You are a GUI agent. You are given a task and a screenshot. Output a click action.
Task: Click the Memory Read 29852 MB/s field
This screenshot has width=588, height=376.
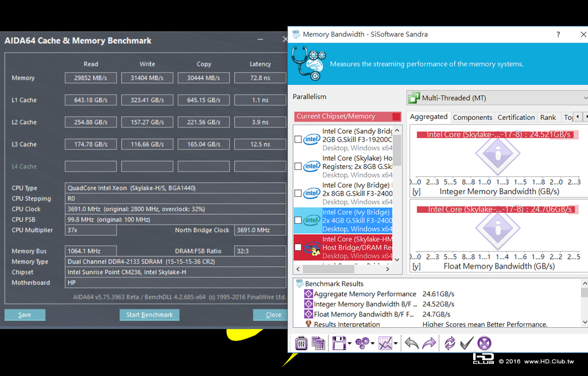click(91, 78)
